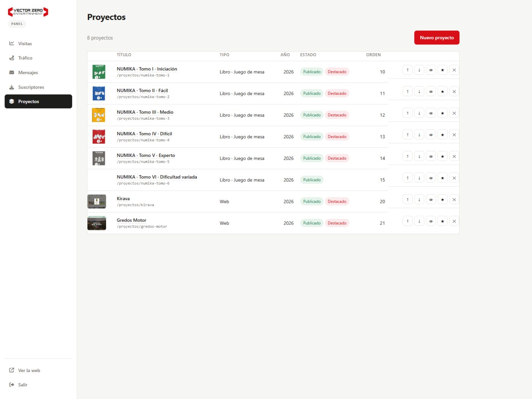Delete NUMIKA Tomo V project
Image resolution: width=532 pixels, height=399 pixels.
click(x=454, y=157)
